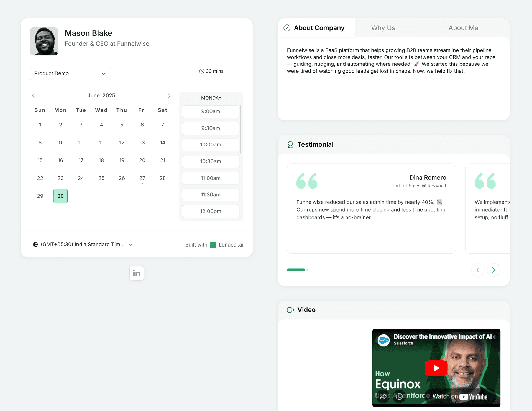This screenshot has height=411, width=532.
Task: Select June 21 on the calendar
Action: [x=163, y=161]
